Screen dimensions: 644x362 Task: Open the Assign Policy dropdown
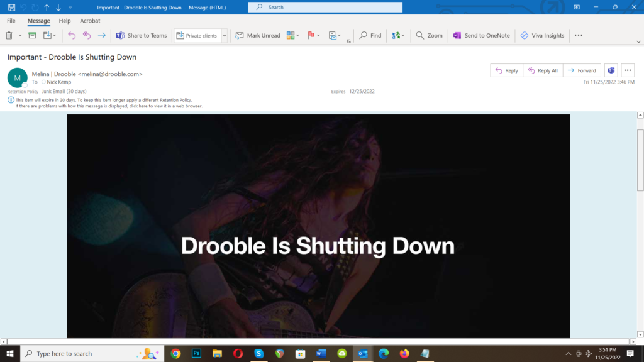coord(335,35)
